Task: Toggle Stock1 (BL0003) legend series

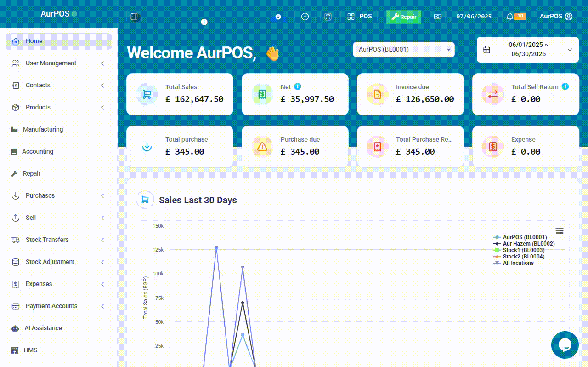Action: click(519, 250)
